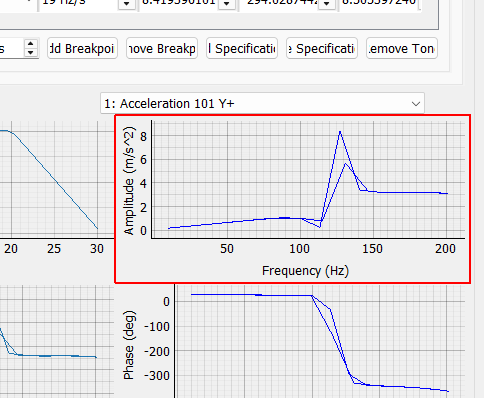Click the Frequency (Hz) axis label
Image resolution: width=484 pixels, height=398 pixels.
[305, 271]
